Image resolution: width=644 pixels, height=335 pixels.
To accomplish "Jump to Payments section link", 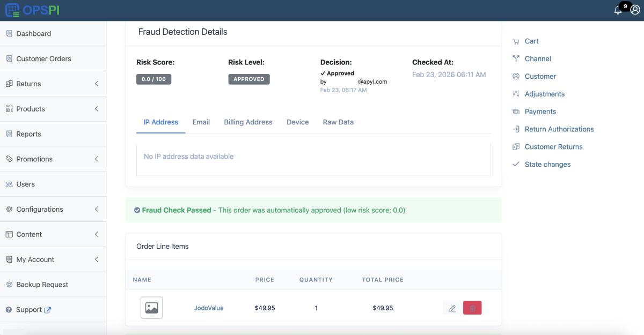I will tap(540, 111).
